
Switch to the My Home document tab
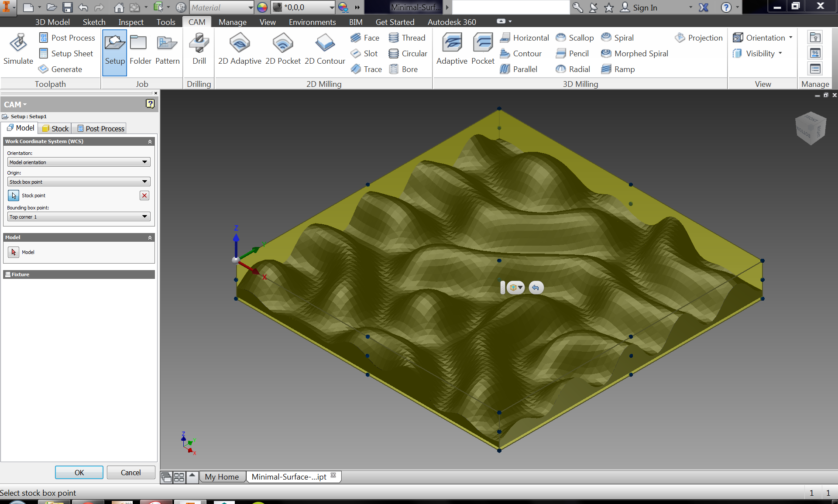click(222, 477)
